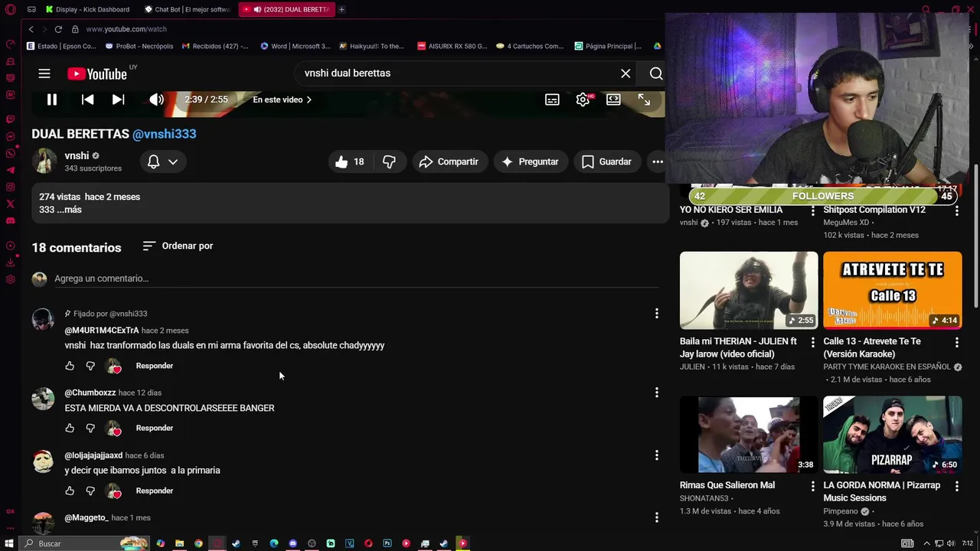The width and height of the screenshot is (980, 551).
Task: Open options for 'LA GORDA NORMA' video
Action: click(x=956, y=486)
